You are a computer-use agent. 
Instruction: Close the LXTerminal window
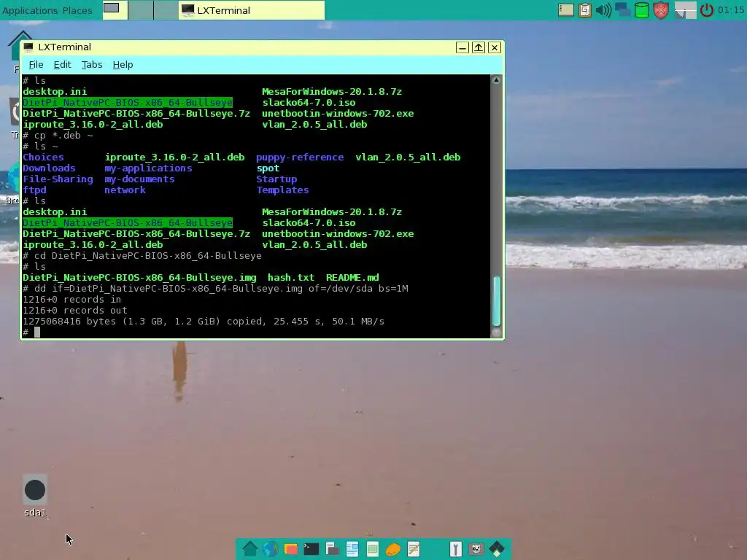(495, 47)
